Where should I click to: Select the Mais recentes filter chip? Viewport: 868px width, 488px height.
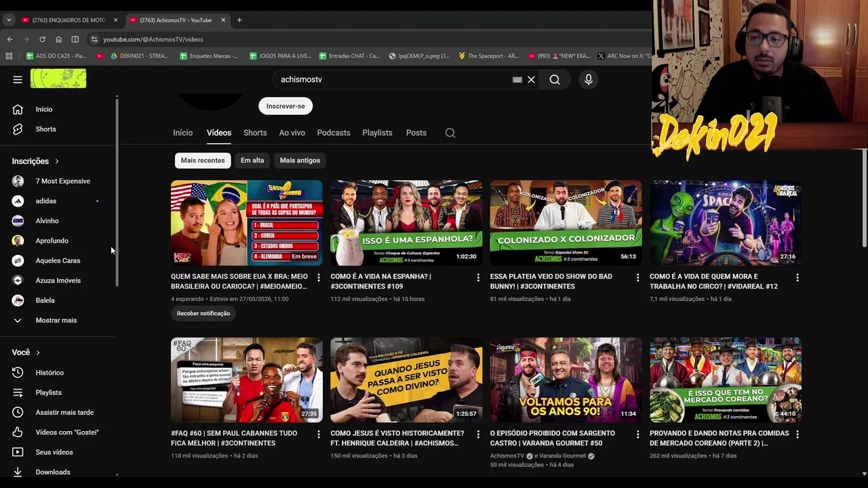point(203,161)
